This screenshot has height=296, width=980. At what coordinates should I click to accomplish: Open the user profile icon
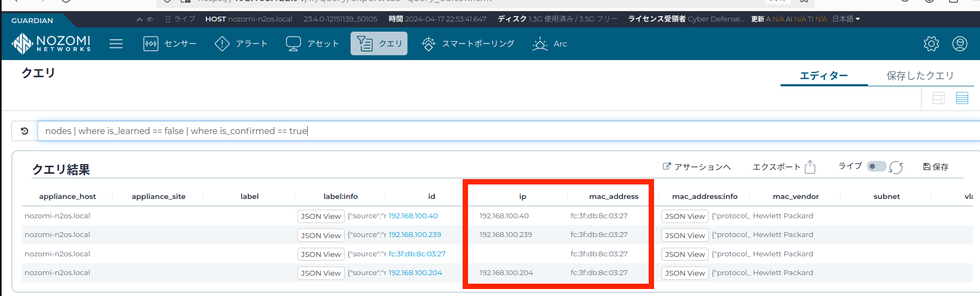960,43
